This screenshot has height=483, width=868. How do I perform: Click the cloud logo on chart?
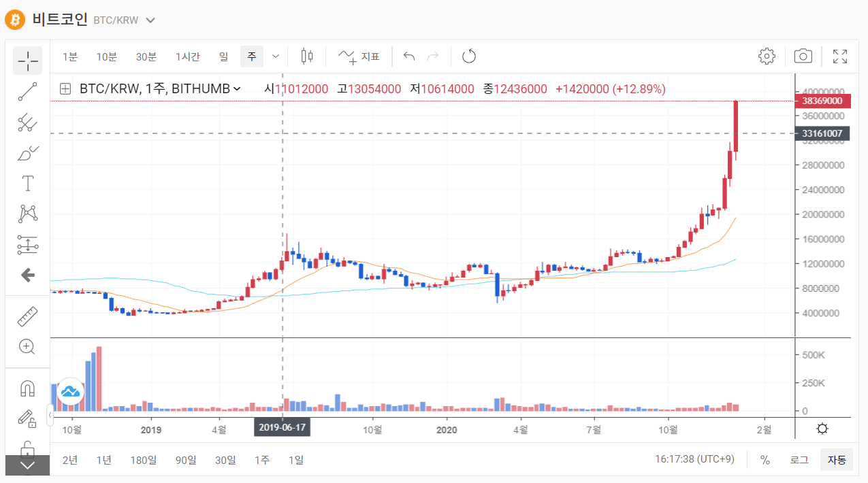69,391
